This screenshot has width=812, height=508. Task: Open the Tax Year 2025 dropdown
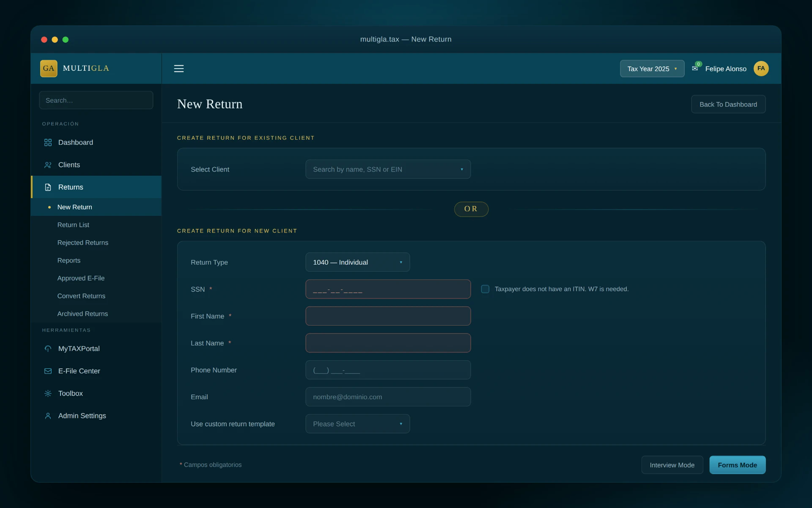[x=652, y=69]
